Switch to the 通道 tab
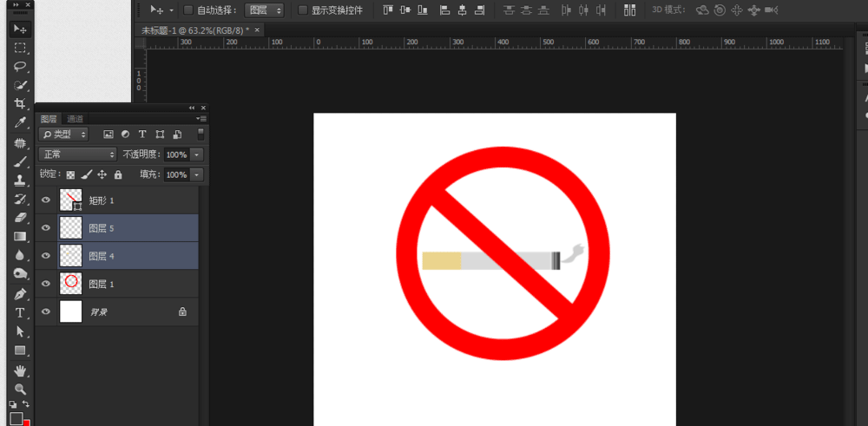Screen dimensions: 868x426 (76, 119)
